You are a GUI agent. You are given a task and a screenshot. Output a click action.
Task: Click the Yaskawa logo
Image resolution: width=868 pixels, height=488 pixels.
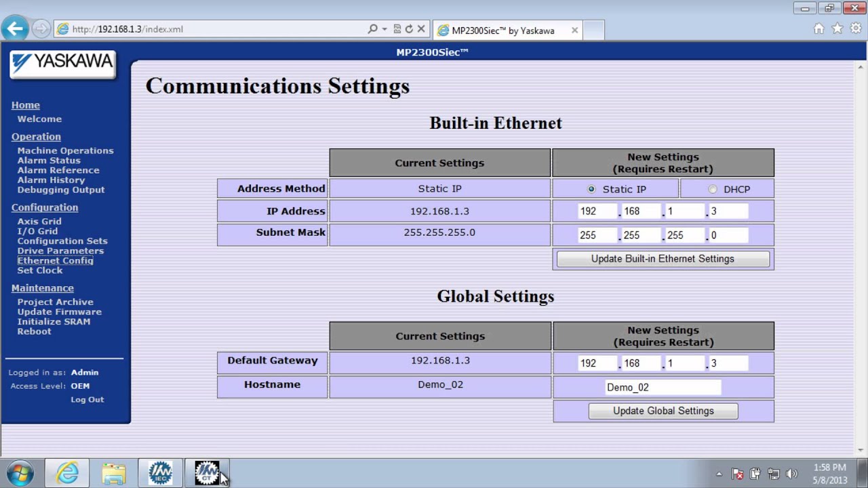tap(62, 64)
